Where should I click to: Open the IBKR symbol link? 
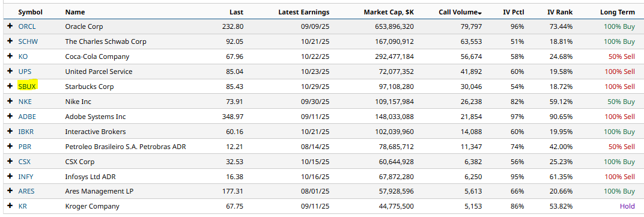point(26,132)
